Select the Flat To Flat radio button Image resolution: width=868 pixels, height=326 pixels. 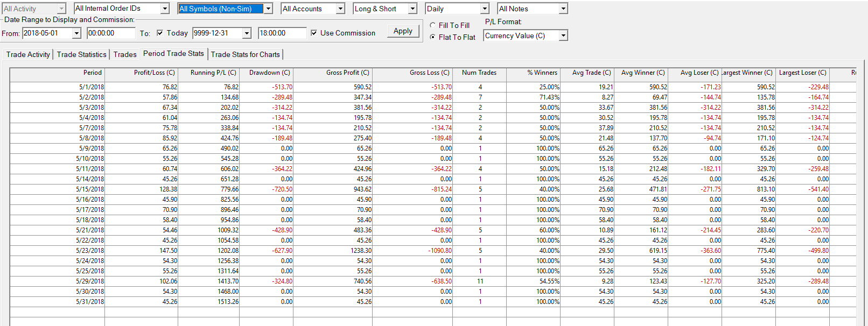(433, 37)
